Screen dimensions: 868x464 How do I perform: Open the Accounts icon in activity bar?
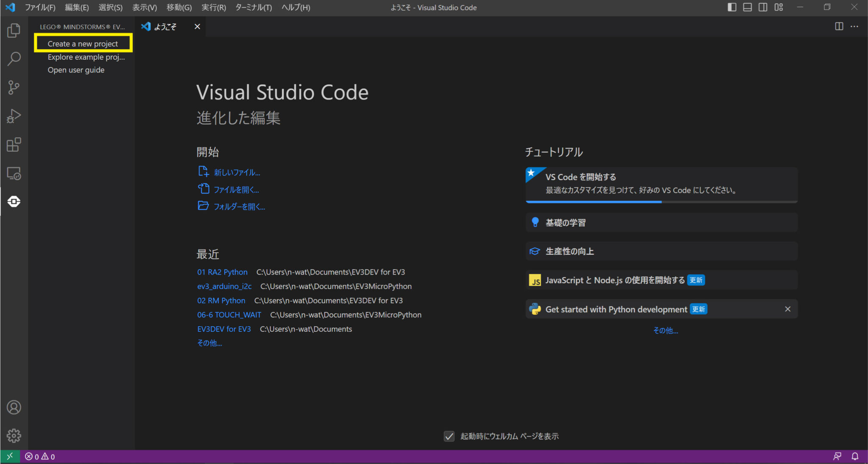[14, 407]
